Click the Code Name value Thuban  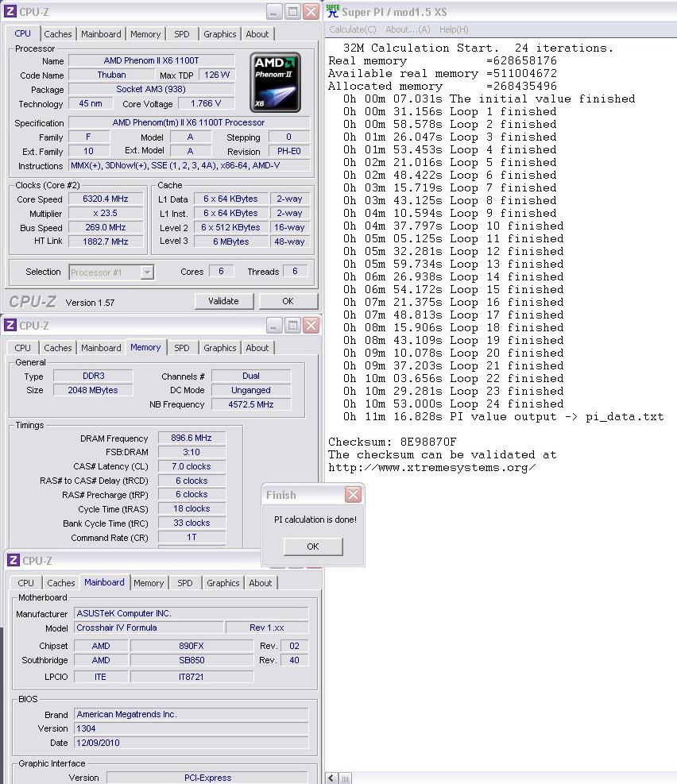[111, 75]
